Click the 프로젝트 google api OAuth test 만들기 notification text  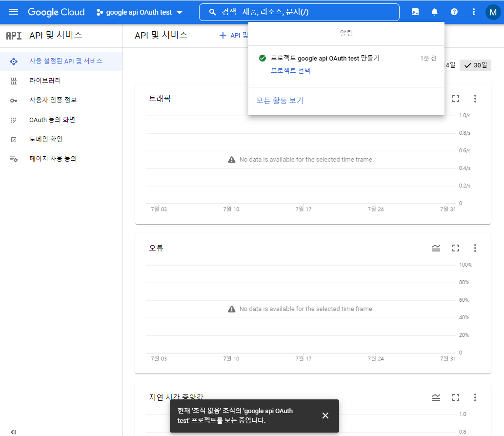[325, 58]
